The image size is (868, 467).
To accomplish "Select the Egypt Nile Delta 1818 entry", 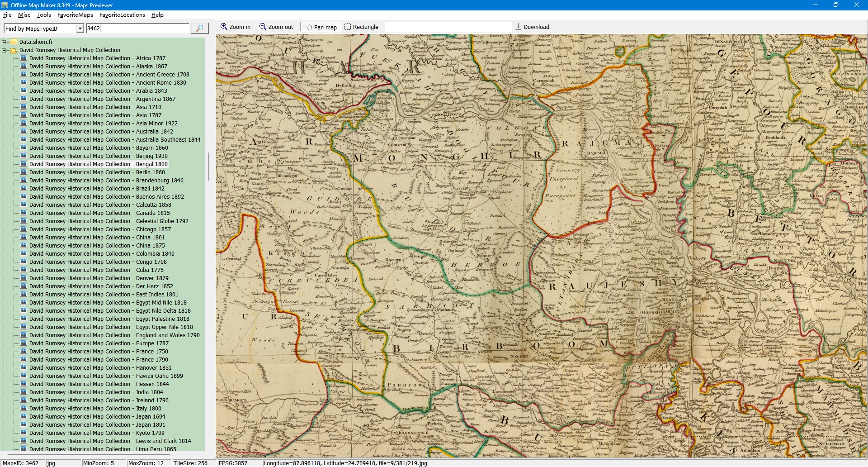I will (x=110, y=311).
